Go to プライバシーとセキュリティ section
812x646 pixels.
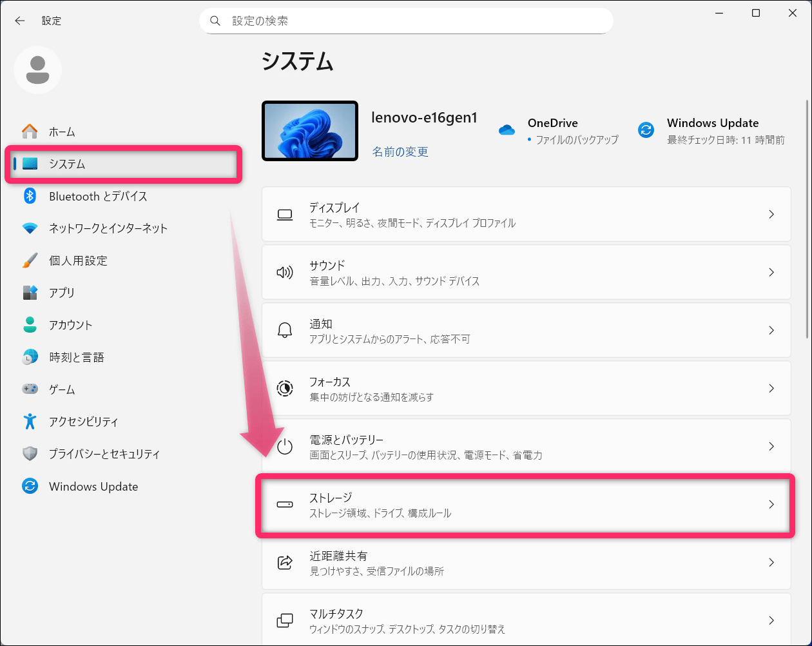point(104,454)
